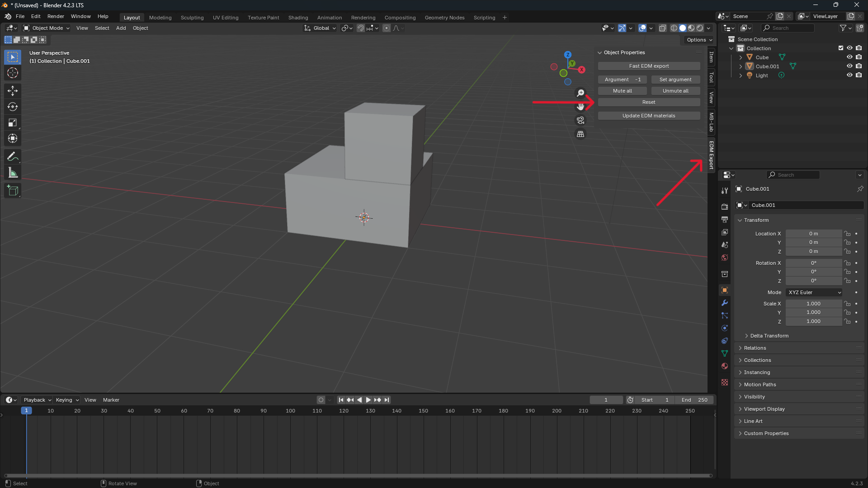This screenshot has height=488, width=868.
Task: Toggle camera view in the viewport
Action: pos(580,121)
